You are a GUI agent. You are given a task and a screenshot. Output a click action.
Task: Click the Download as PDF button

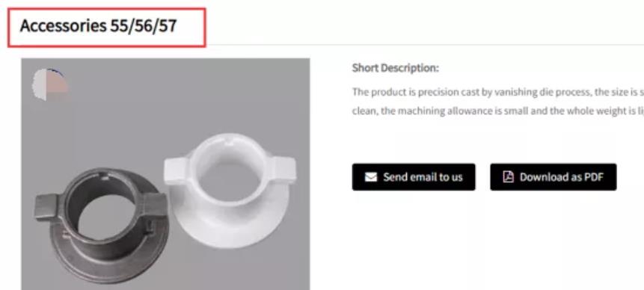tap(553, 177)
